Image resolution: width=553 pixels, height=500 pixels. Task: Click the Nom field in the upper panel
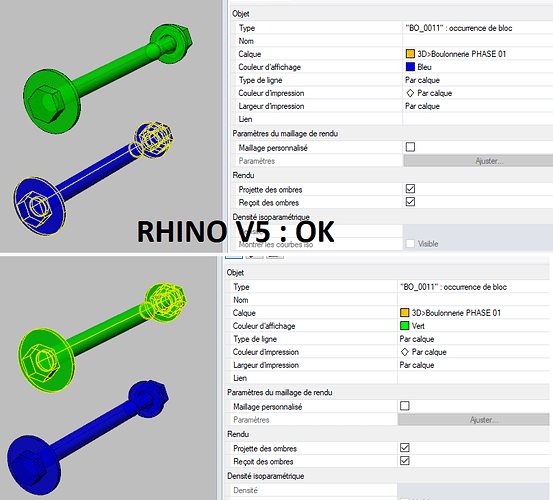[478, 41]
